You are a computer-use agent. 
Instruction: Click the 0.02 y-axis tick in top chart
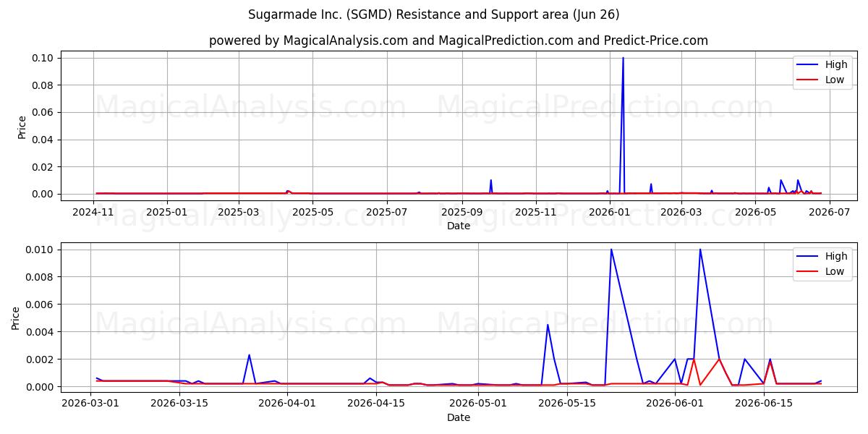point(44,167)
